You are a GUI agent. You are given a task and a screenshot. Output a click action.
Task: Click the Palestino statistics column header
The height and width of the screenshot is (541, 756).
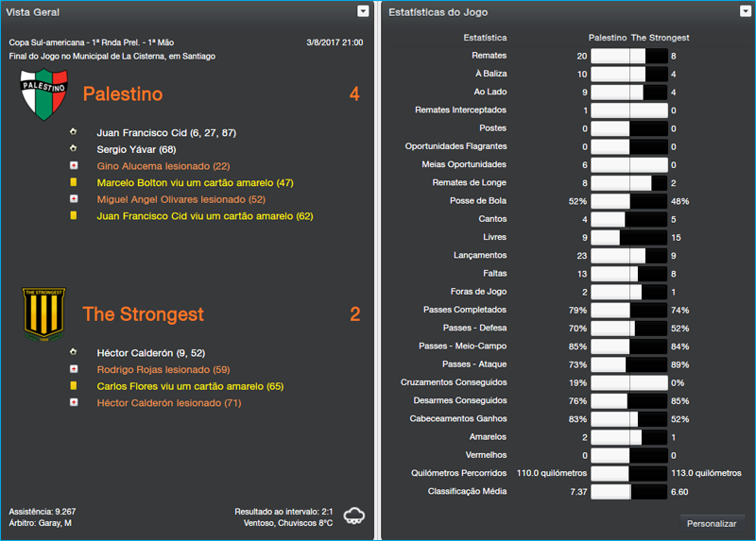[607, 38]
